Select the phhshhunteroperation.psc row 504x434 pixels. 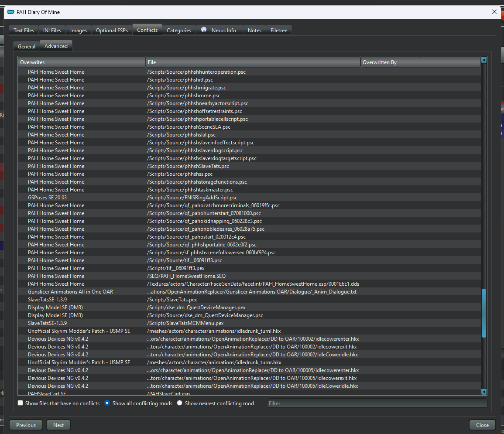[x=250, y=72]
